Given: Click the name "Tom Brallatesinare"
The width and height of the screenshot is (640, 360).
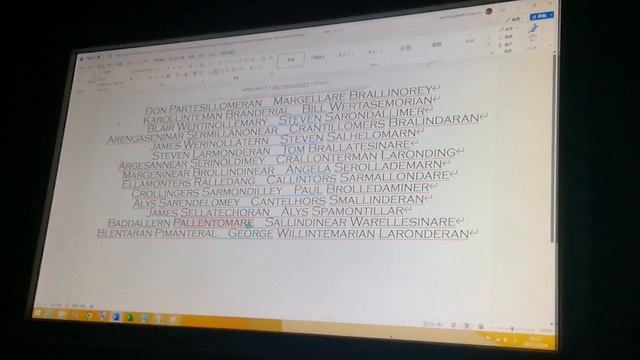Looking at the screenshot, I should pos(346,147).
